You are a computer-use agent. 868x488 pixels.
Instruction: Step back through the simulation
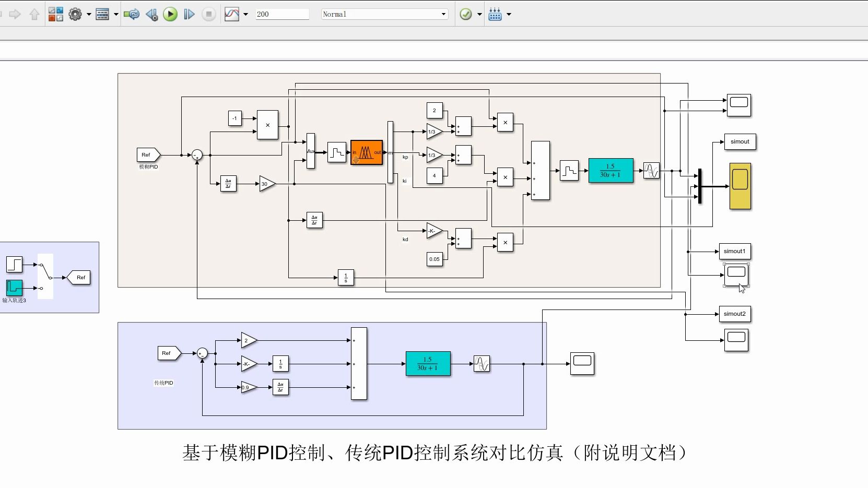(152, 14)
